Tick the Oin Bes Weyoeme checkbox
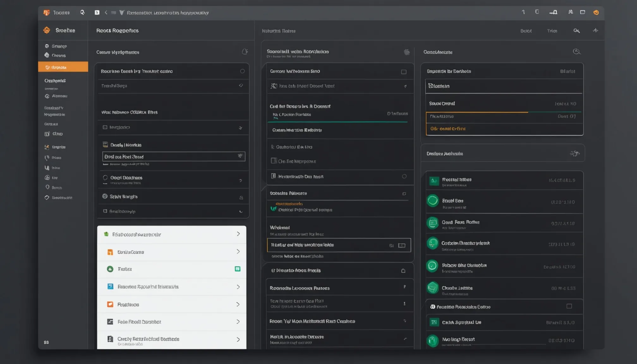Viewport: 637px width, 364px height. 274,161
